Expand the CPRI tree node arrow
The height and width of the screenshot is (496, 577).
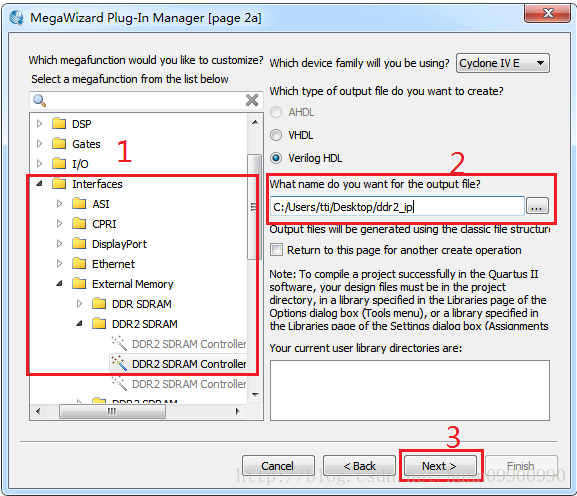click(x=59, y=223)
